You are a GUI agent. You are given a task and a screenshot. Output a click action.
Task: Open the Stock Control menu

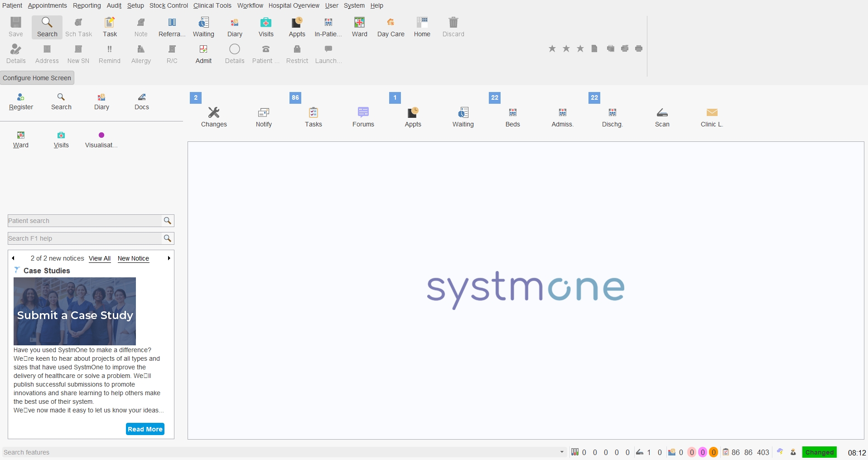(x=169, y=5)
